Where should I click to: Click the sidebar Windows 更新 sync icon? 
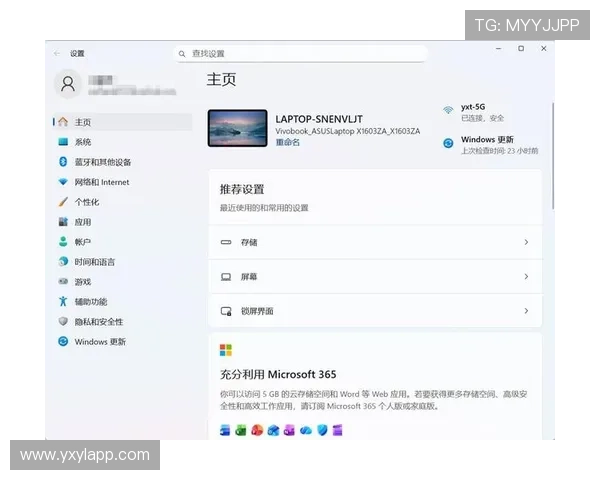(63, 341)
